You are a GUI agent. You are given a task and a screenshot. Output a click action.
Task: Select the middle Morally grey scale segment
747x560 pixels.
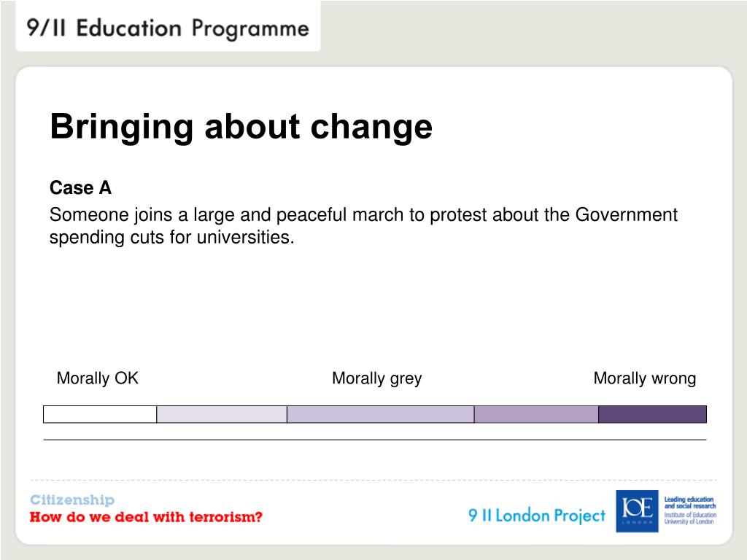(x=381, y=414)
